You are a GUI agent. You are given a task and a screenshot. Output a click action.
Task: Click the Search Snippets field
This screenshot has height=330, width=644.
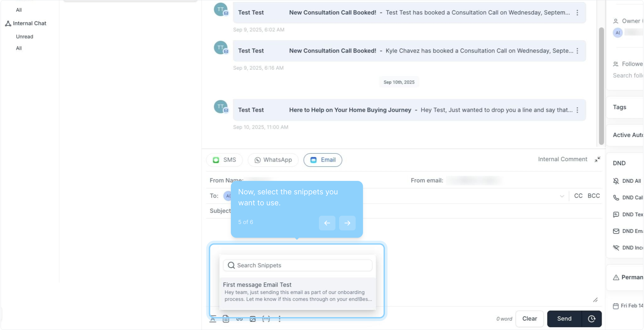coord(298,265)
